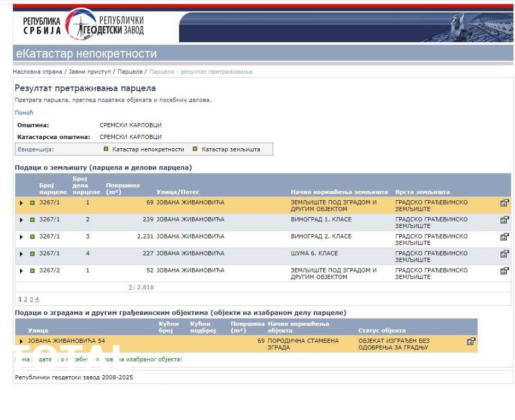Click the Врста земљишта column header
Viewport: 515px width, 420px height.
pos(423,192)
